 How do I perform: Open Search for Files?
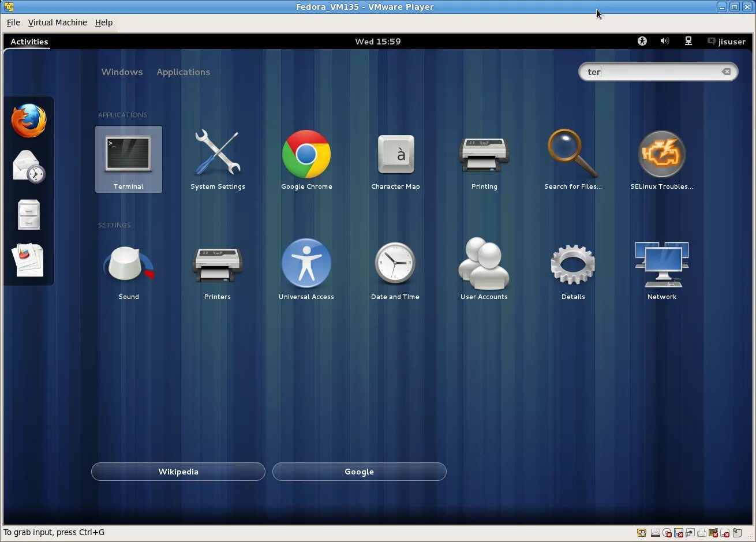573,159
